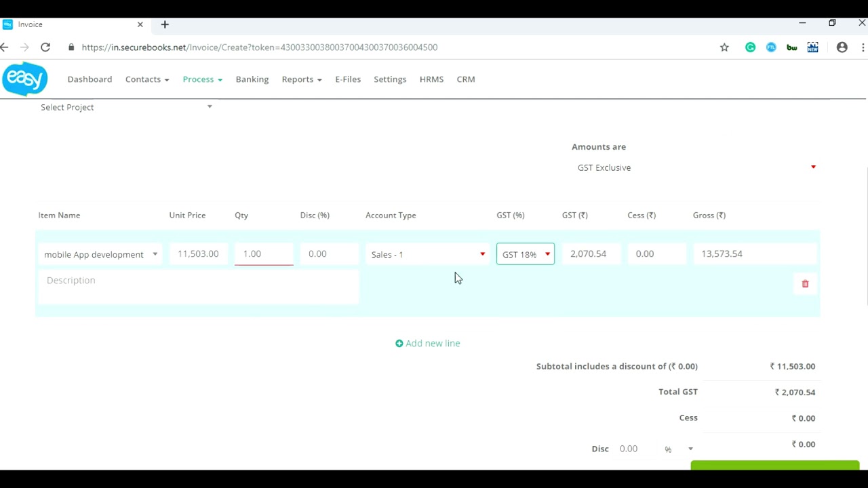Click the Amounts are label
868x488 pixels.
tap(599, 147)
